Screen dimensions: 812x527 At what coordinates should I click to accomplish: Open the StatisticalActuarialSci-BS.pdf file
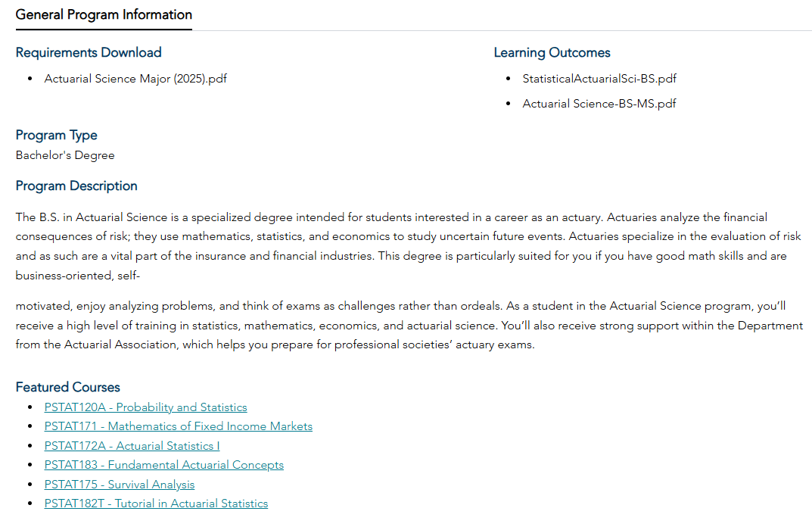pos(599,79)
